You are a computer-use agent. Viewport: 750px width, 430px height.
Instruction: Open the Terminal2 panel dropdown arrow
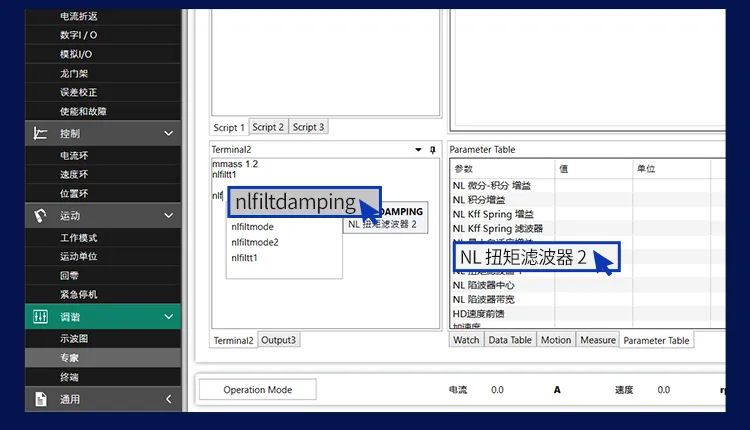(x=418, y=150)
